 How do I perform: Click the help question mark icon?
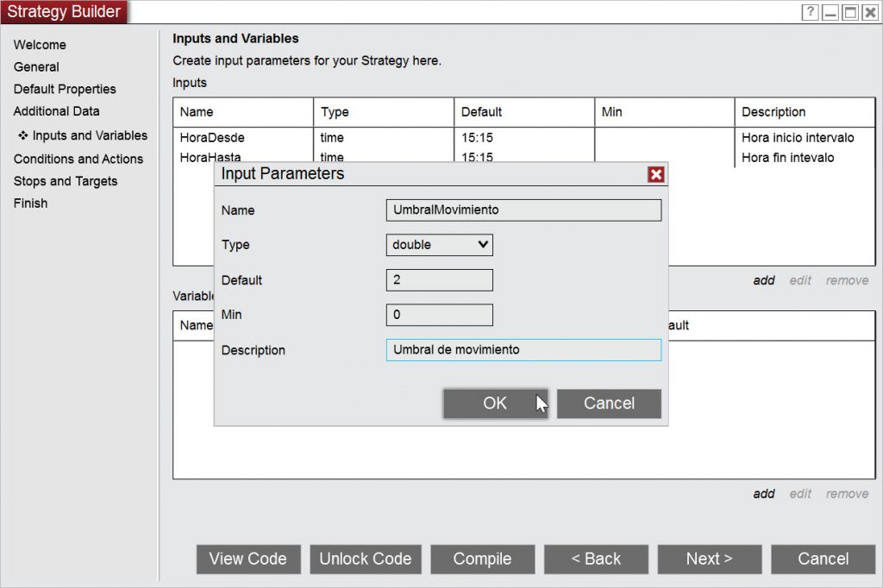click(809, 12)
